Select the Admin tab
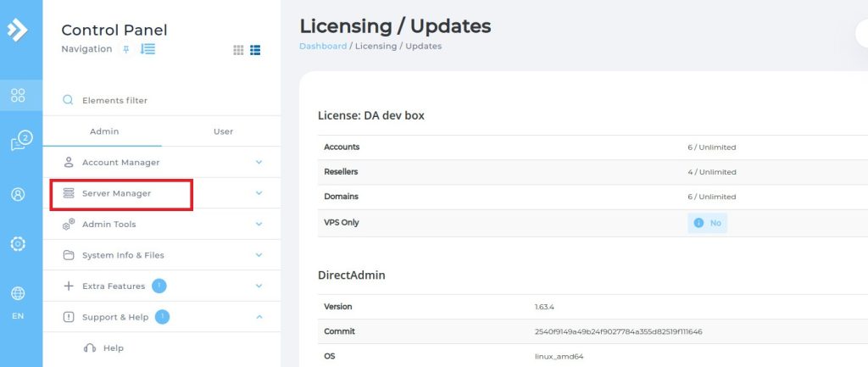The width and height of the screenshot is (868, 367). pyautogui.click(x=104, y=131)
